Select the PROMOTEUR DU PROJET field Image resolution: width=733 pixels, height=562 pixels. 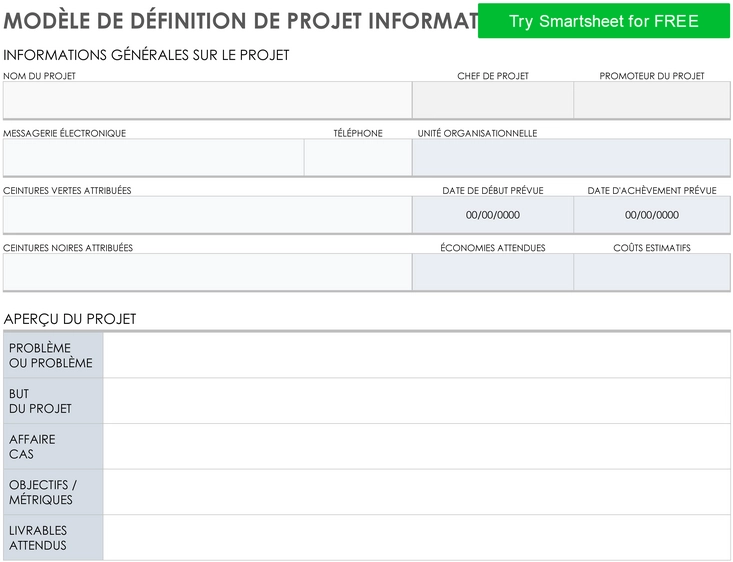[x=652, y=100]
